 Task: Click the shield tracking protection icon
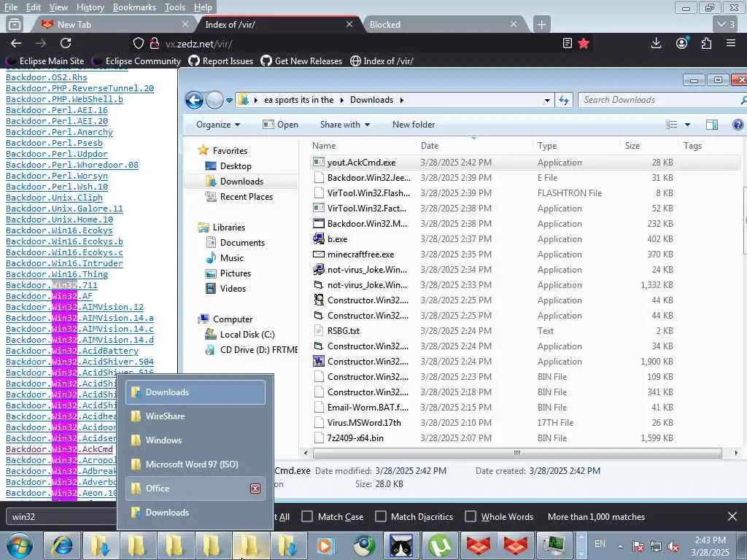point(138,43)
